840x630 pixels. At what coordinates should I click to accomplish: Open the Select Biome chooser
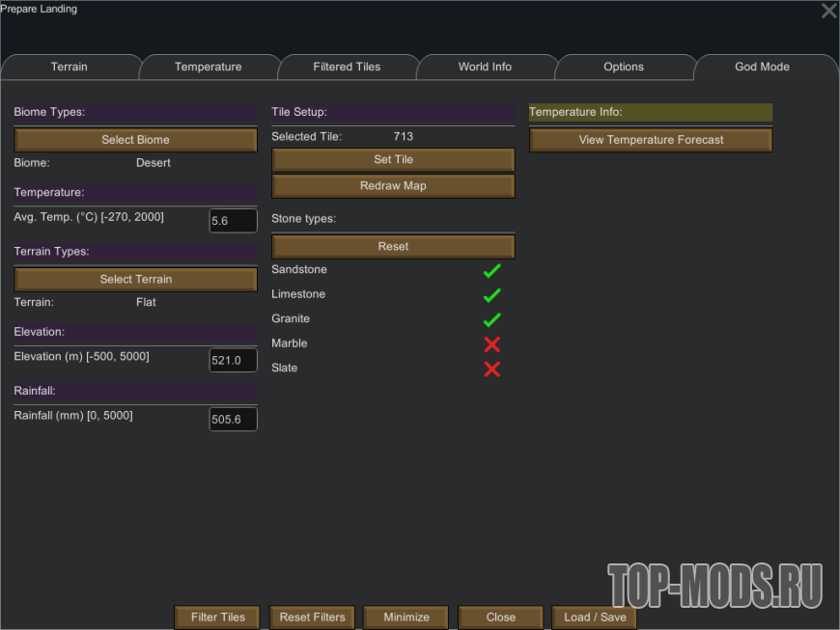coord(135,140)
